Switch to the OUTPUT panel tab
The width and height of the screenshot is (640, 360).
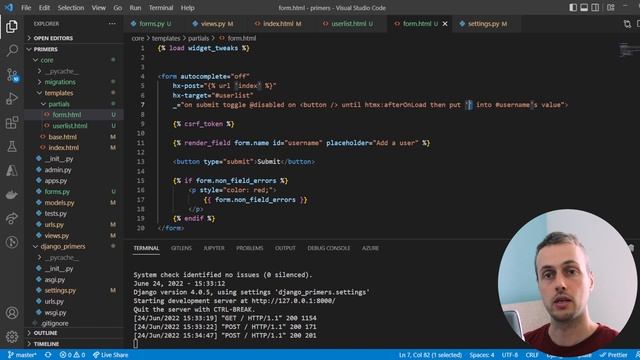tap(285, 248)
